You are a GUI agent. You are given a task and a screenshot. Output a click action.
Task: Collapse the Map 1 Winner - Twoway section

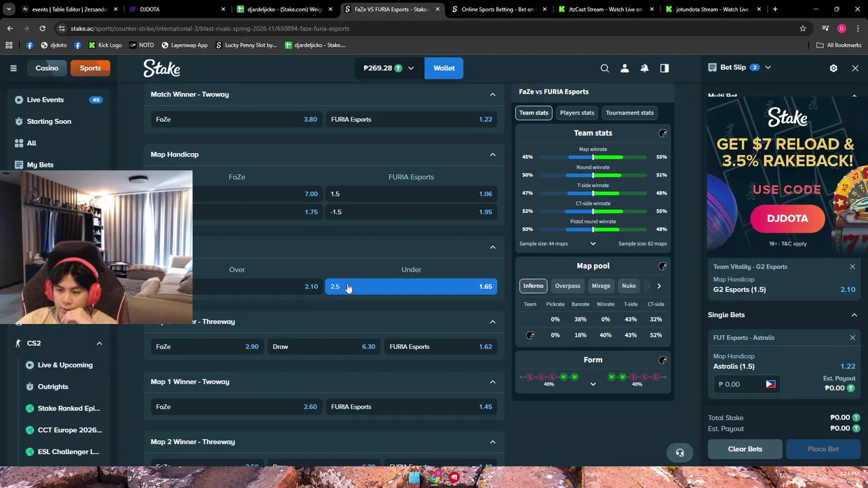(492, 382)
